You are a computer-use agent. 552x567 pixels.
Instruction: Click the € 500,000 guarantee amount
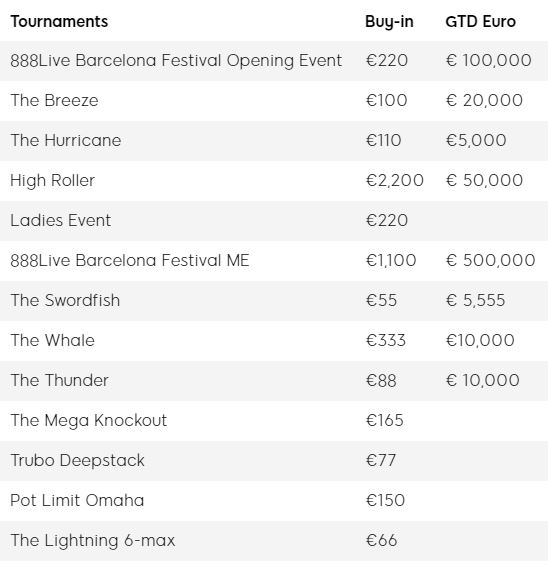(490, 260)
